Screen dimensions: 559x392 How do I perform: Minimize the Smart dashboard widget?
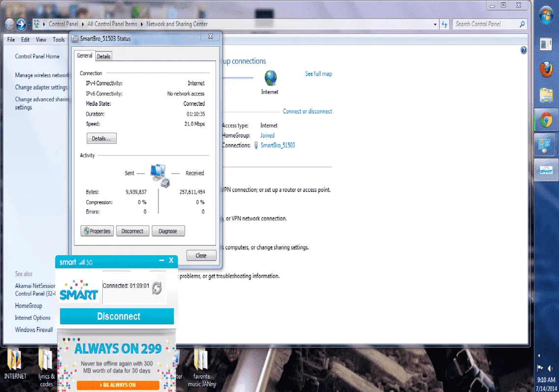(x=162, y=261)
